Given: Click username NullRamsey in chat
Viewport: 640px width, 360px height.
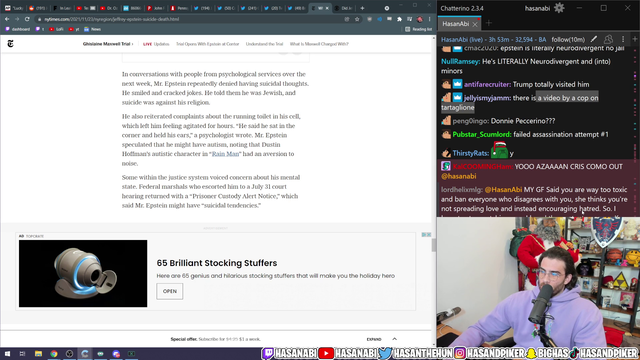Looking at the screenshot, I should pyautogui.click(x=460, y=62).
